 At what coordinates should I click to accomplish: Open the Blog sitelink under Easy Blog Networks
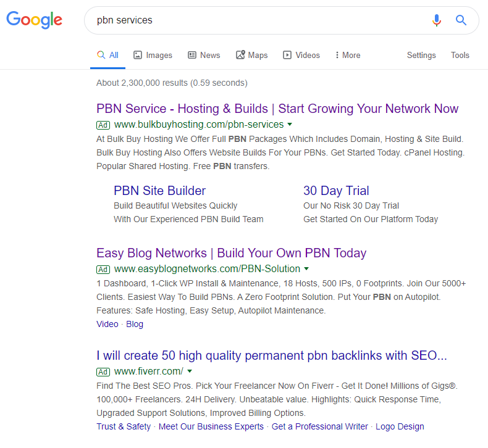(135, 324)
